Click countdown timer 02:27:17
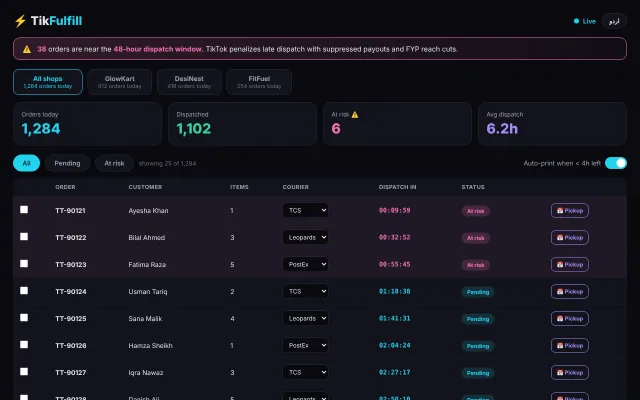 pyautogui.click(x=394, y=372)
